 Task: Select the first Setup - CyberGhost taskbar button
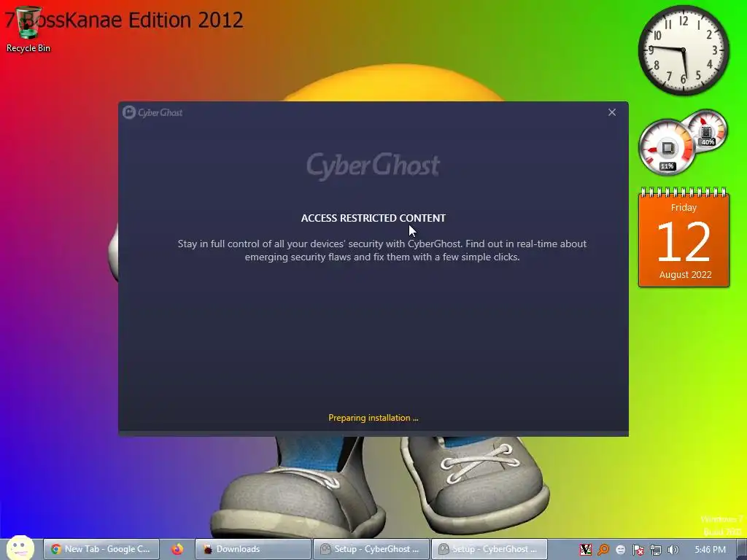371,549
